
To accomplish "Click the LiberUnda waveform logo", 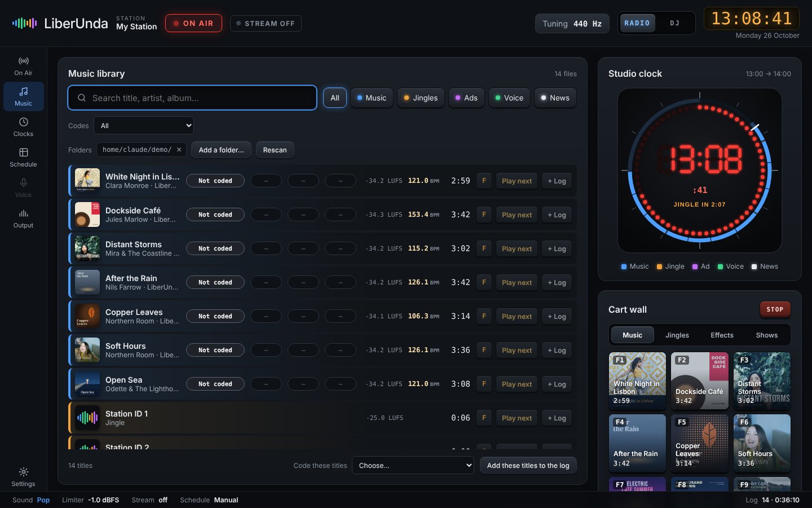I will 24,23.
